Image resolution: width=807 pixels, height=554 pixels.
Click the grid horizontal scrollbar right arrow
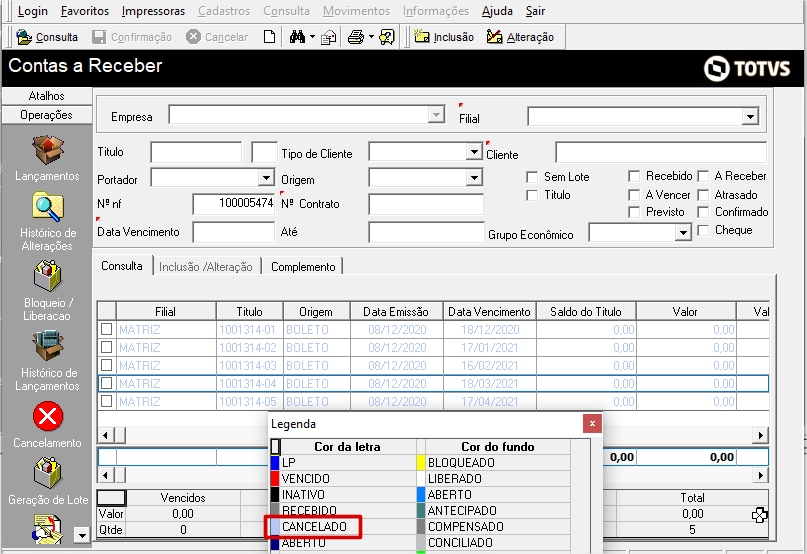761,435
